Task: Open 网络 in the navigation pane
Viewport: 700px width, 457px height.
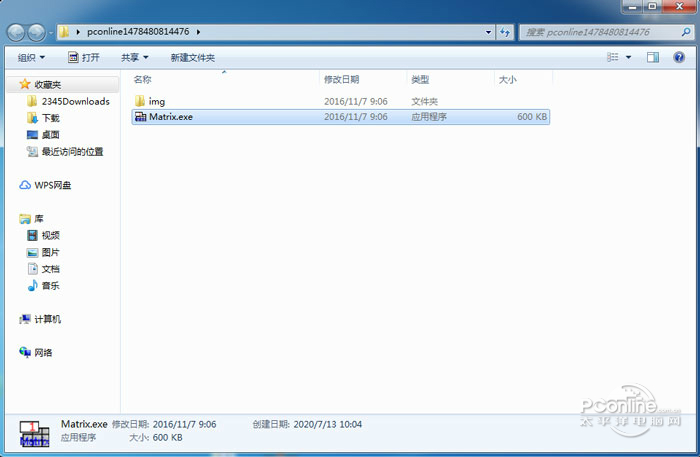Action: point(43,353)
